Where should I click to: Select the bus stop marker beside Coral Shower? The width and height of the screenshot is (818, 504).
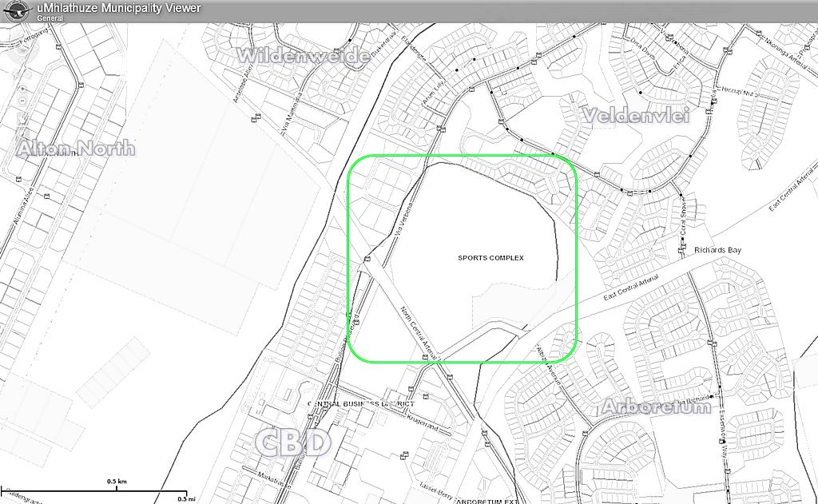681,254
